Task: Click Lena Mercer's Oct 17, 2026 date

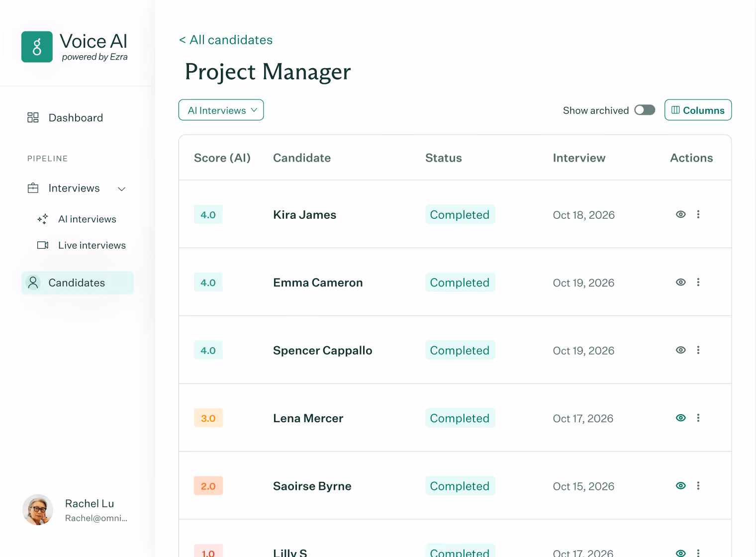Action: (x=583, y=419)
